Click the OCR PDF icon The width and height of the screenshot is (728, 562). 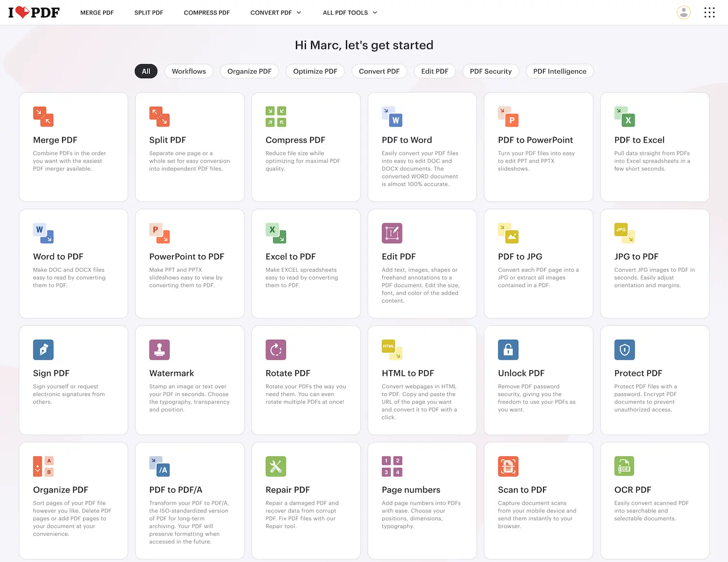[625, 466]
